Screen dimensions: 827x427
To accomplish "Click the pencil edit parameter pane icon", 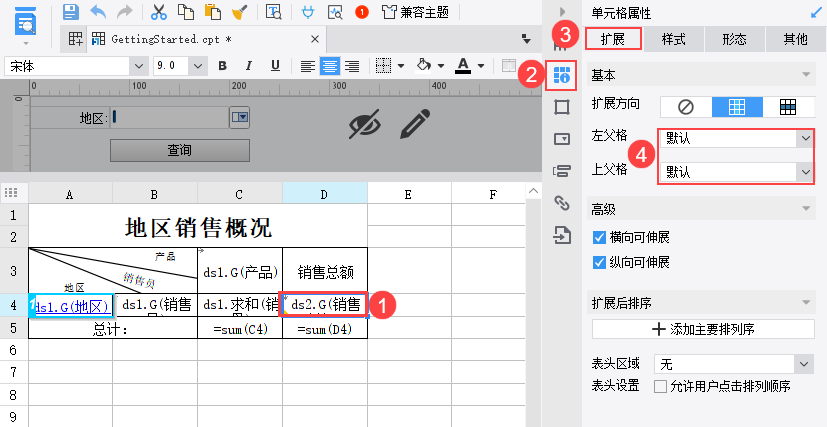I will 416,124.
